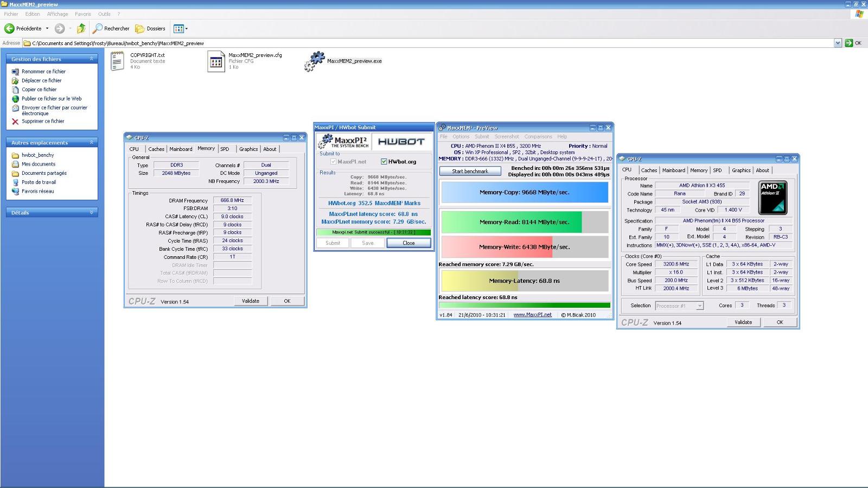Click the Up folder icon
Viewport: 868px width, 488px height.
point(81,28)
